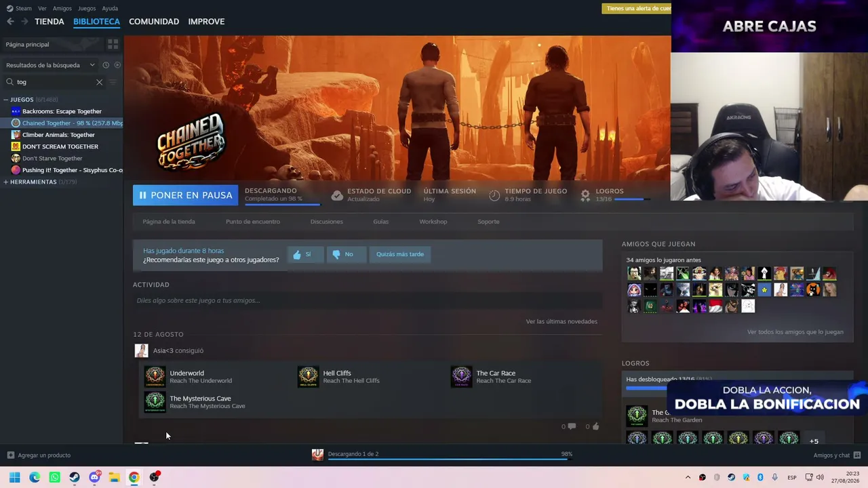Focus the library search field
868x488 pixels.
coord(53,82)
